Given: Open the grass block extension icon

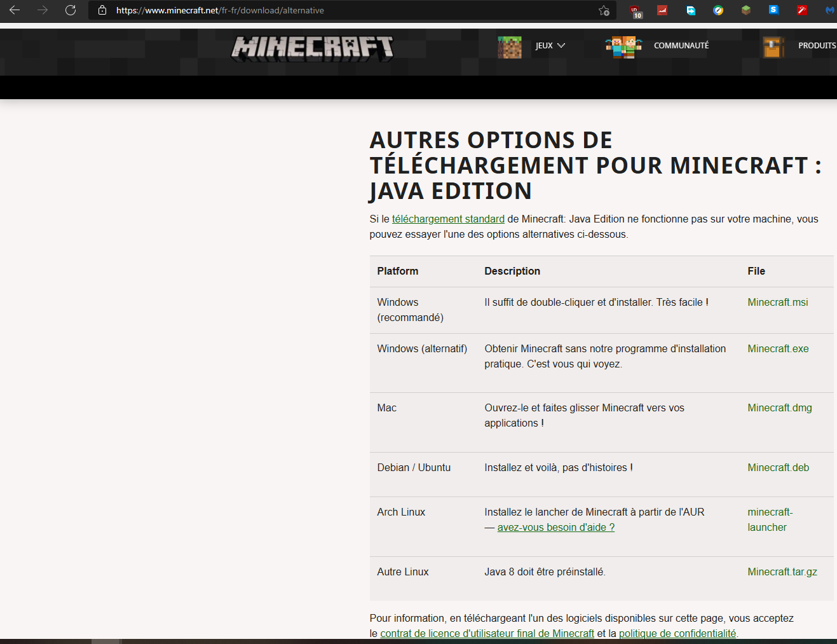Looking at the screenshot, I should click(x=746, y=10).
